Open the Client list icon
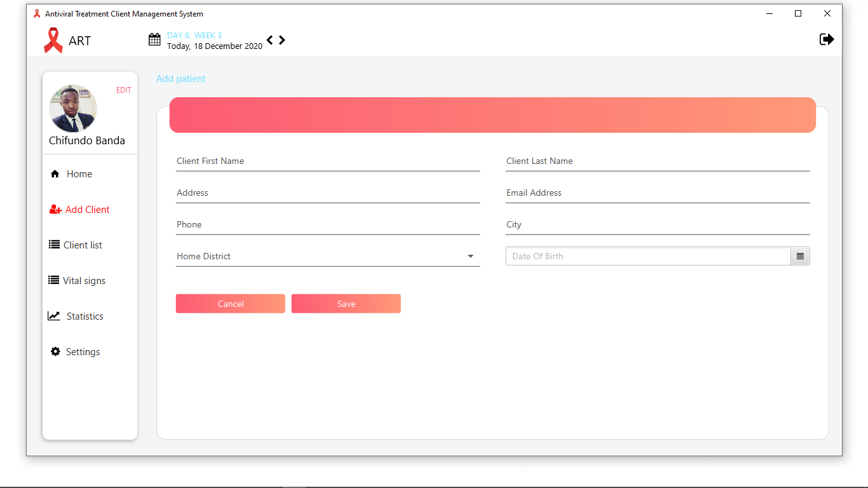868x488 pixels. pos(54,244)
